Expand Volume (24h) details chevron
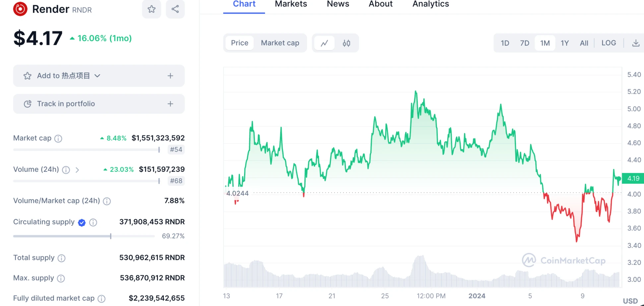This screenshot has width=644, height=306. click(x=77, y=170)
